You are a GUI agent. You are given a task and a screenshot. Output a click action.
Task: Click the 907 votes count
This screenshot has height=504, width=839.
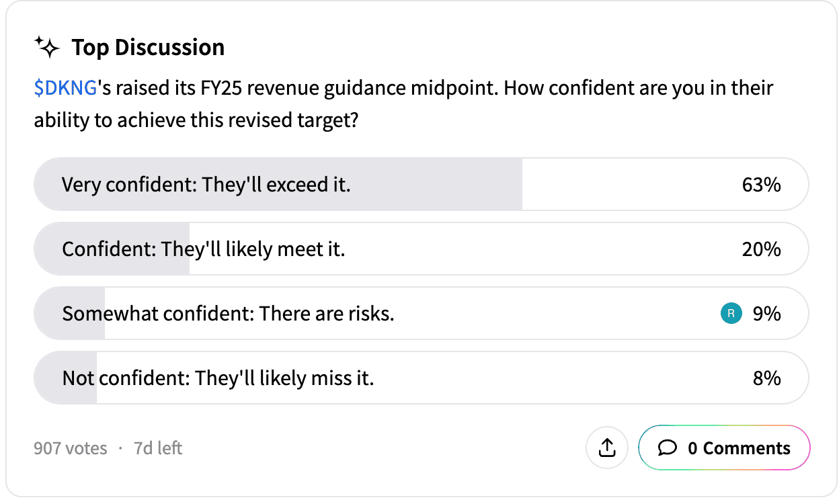[71, 448]
